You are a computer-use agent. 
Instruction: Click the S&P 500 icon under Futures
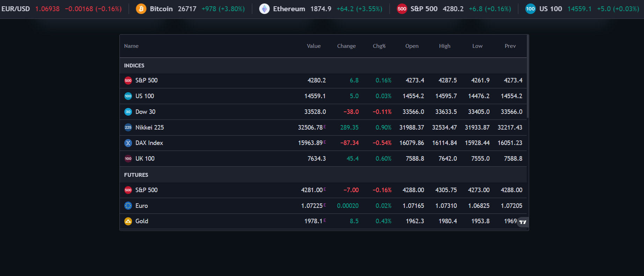128,190
